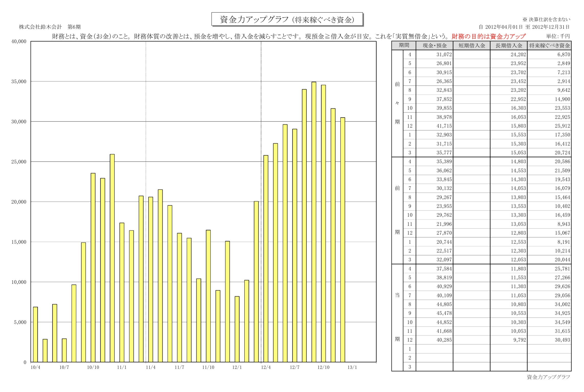Click the company name 株式会社鈴木会計

[40, 27]
